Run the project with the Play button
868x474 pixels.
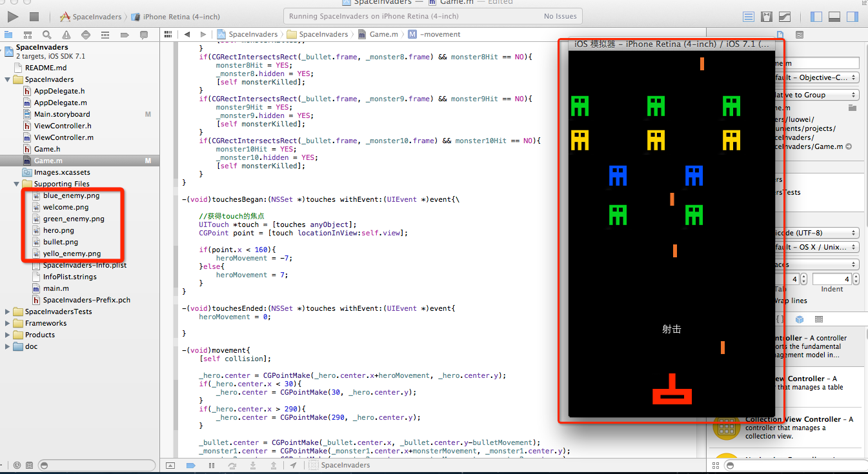click(x=13, y=16)
